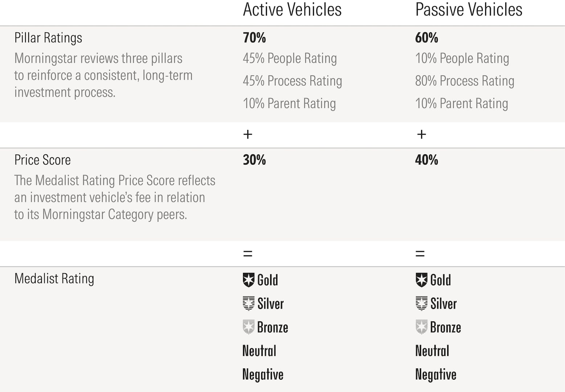Select the Active Vehicles column header
This screenshot has width=565, height=392.
pyautogui.click(x=292, y=10)
